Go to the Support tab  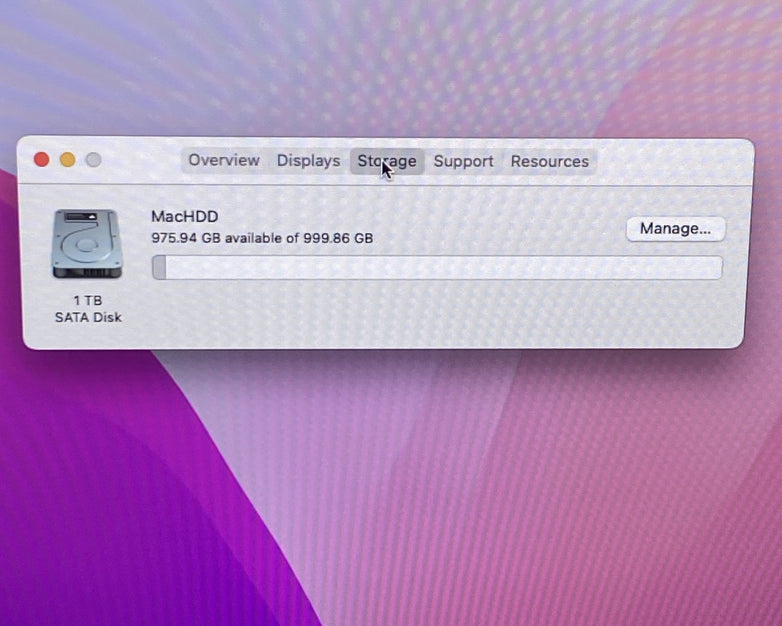(x=463, y=162)
